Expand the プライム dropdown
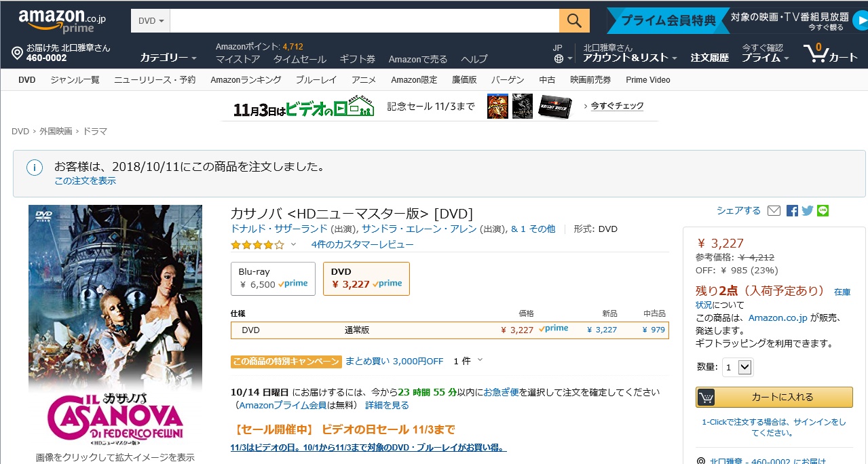Image resolution: width=868 pixels, height=464 pixels. [x=765, y=58]
